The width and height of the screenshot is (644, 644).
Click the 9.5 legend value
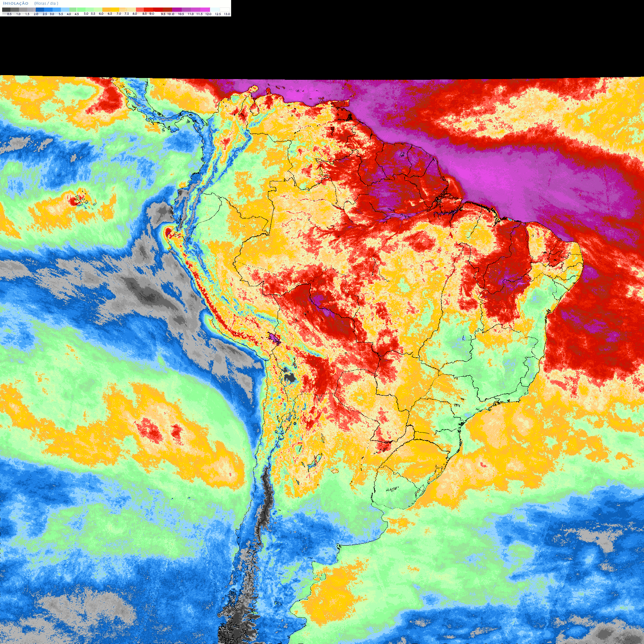(163, 14)
